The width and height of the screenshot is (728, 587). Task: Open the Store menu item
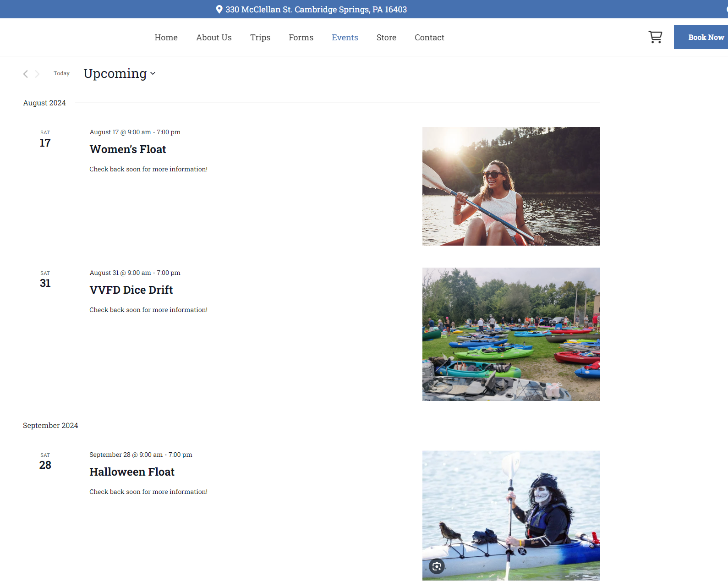386,38
